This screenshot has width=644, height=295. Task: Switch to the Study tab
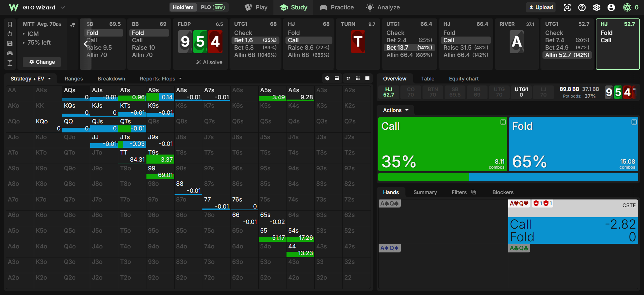pyautogui.click(x=294, y=7)
